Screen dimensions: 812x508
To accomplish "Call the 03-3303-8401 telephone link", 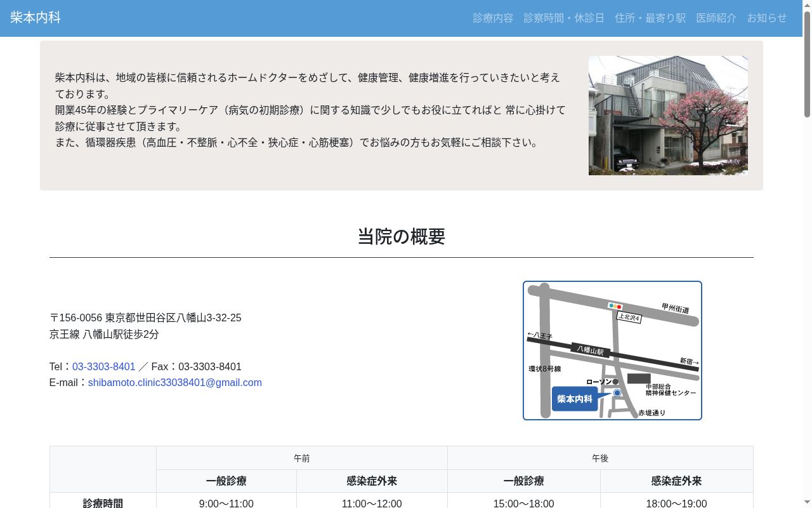I will tap(104, 366).
